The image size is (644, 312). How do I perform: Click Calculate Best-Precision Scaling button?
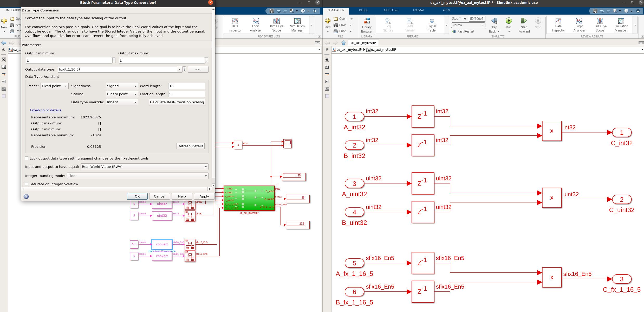(177, 102)
